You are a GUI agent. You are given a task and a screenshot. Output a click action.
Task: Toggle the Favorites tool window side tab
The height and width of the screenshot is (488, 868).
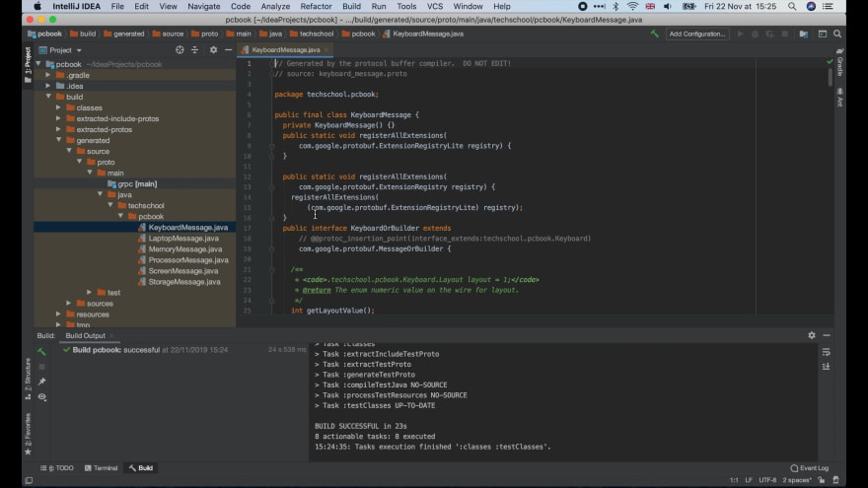tap(28, 434)
